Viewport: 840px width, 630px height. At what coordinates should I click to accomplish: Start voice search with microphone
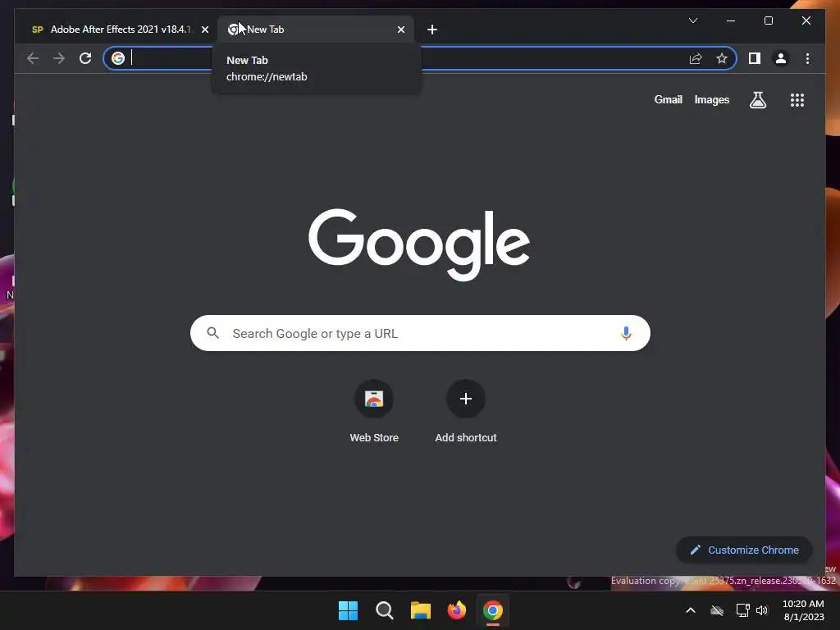(x=626, y=333)
